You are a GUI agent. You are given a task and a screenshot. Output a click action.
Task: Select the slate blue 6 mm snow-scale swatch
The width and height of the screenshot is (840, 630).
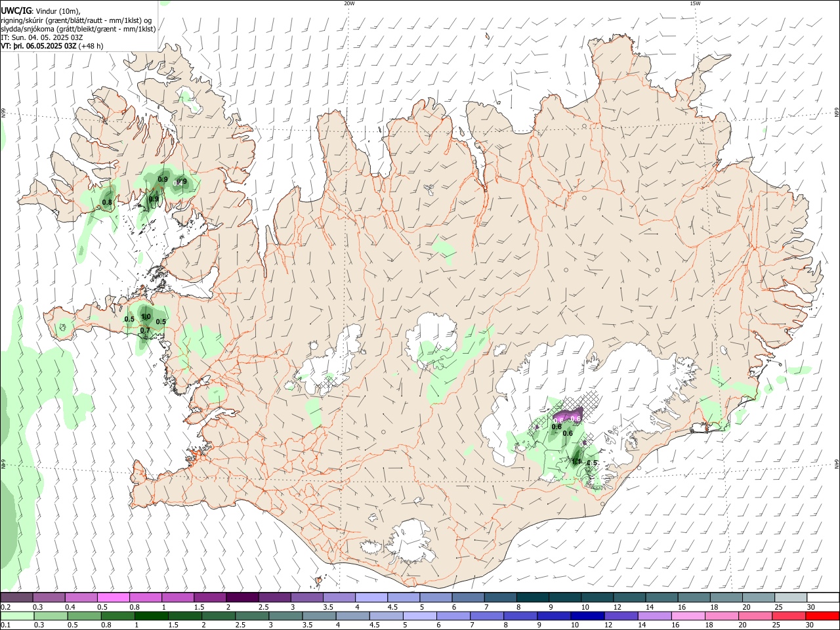pyautogui.click(x=469, y=597)
